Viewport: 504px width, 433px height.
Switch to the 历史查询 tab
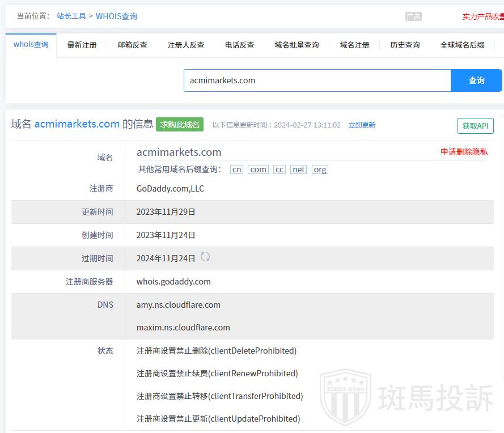pyautogui.click(x=405, y=45)
